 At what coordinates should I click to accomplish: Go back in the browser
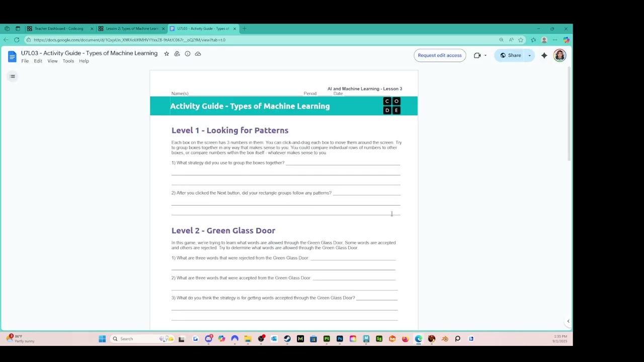(x=6, y=40)
